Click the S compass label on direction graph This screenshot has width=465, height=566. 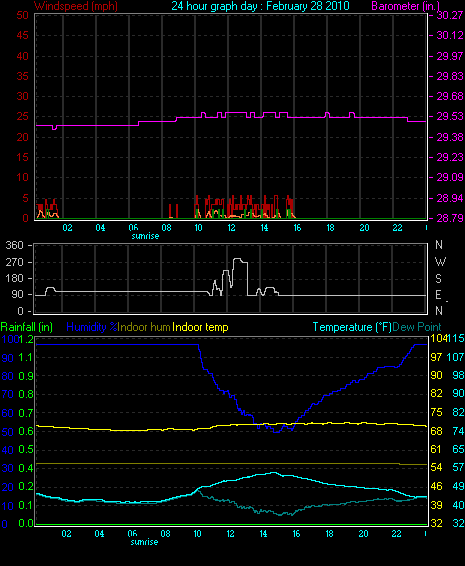click(x=438, y=278)
